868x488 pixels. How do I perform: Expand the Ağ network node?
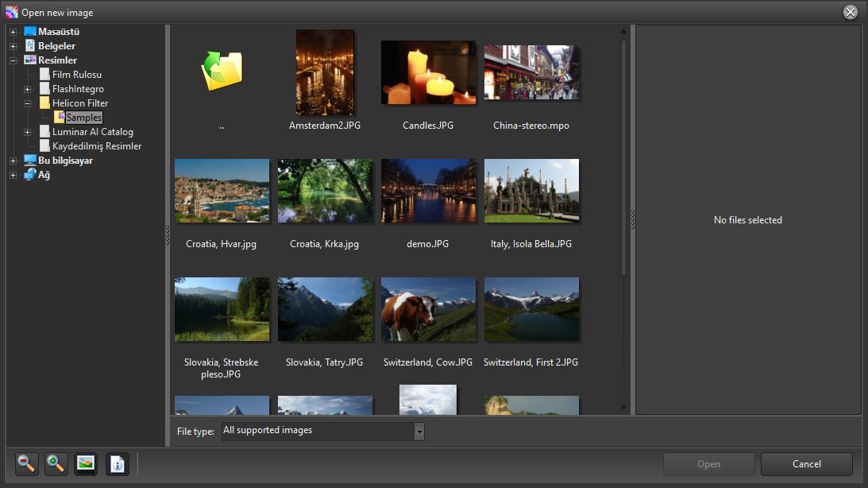tap(14, 176)
